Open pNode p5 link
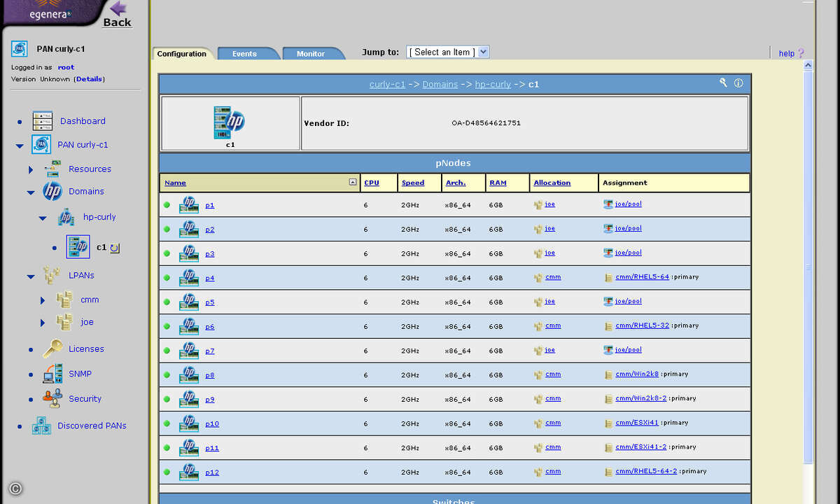The width and height of the screenshot is (840, 504). pyautogui.click(x=210, y=302)
